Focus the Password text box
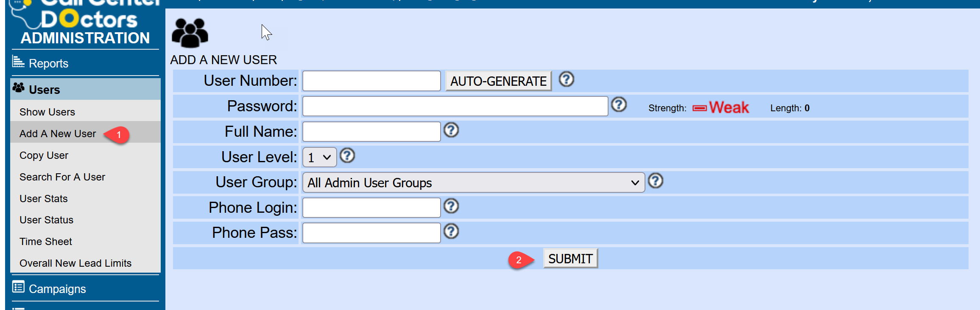 pos(455,106)
